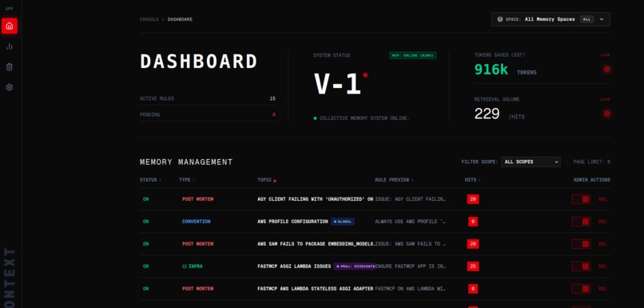
Task: Toggle the FASTMCP AWS LAMBDA STATELESS switch
Action: [581, 289]
